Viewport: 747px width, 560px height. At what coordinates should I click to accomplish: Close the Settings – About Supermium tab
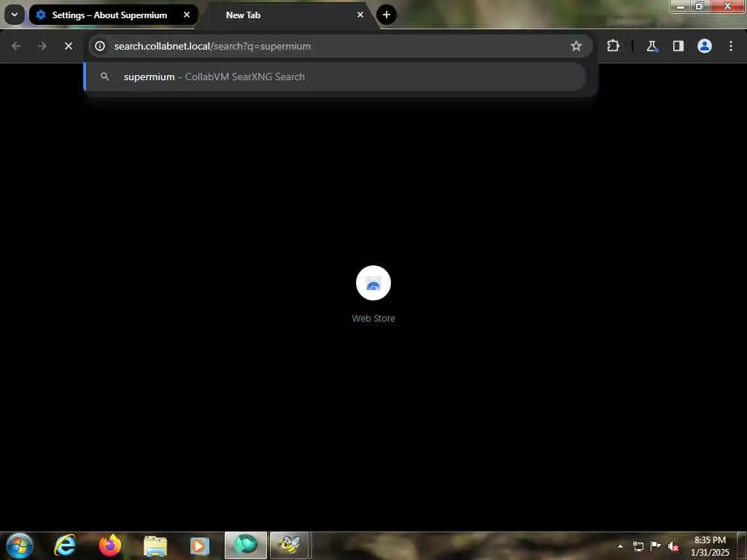[187, 15]
